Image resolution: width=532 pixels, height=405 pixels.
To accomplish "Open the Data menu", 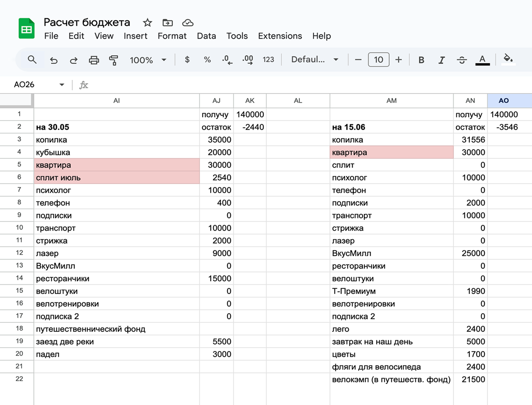I will coord(206,36).
